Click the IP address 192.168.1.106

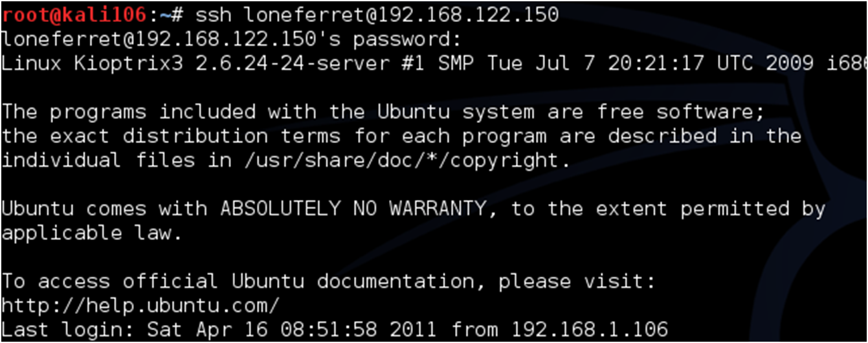589,330
